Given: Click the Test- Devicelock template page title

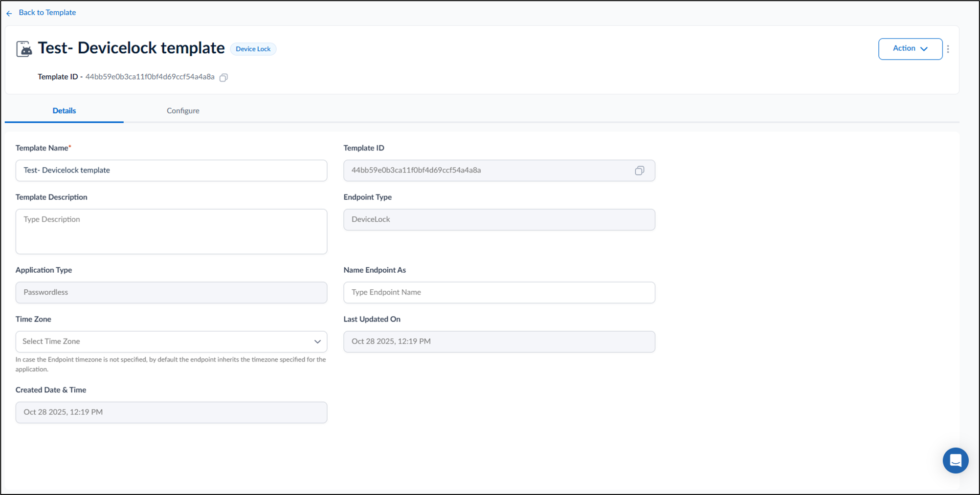Looking at the screenshot, I should [x=131, y=48].
